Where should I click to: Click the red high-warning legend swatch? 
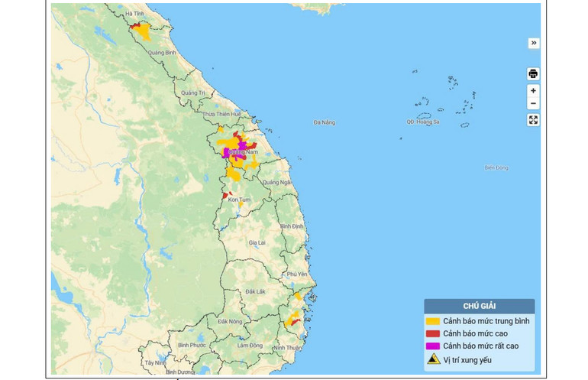(433, 333)
